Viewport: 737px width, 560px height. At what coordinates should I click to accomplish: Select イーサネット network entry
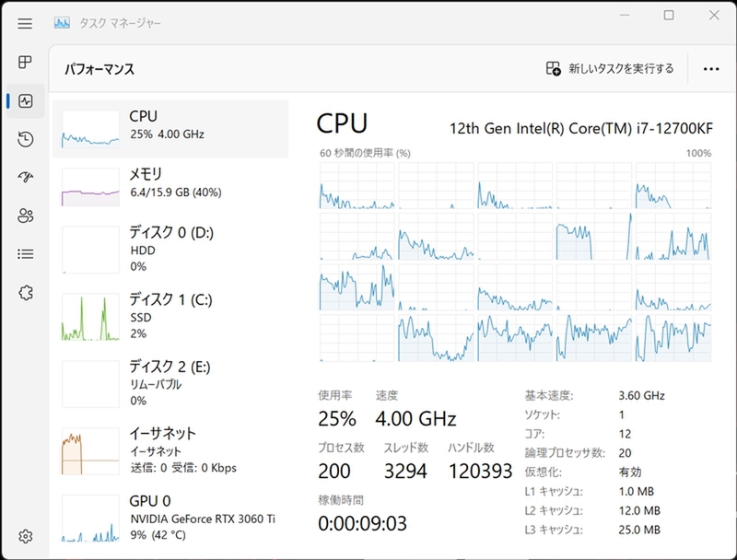(170, 449)
